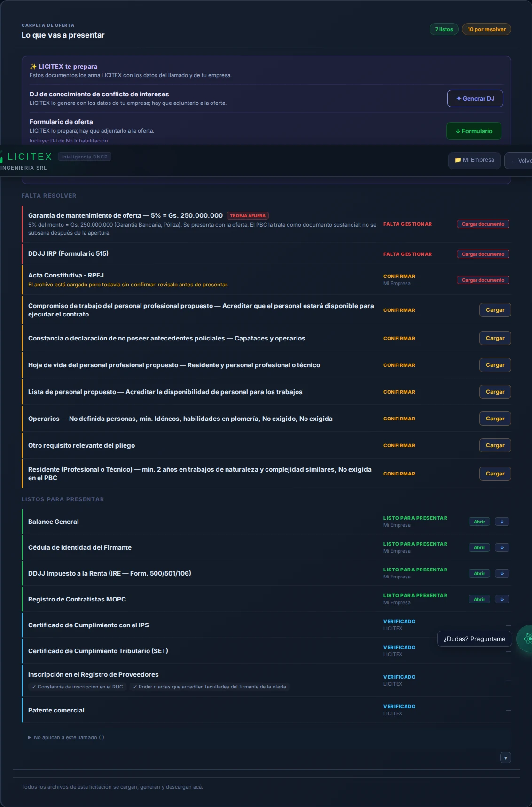The width and height of the screenshot is (532, 807).
Task: Click 'DJ de conocimiento de conflicto de intereses'
Action: (99, 94)
